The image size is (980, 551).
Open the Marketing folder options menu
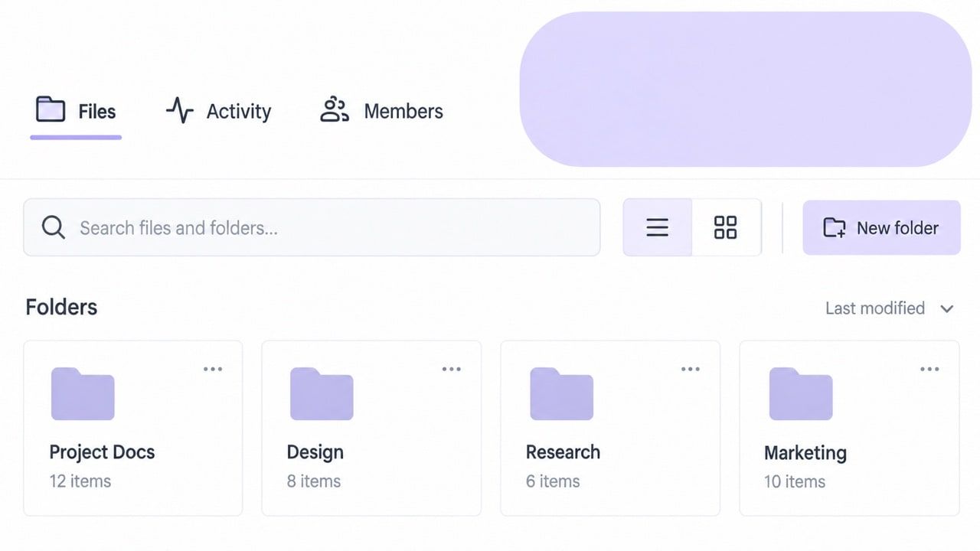[x=929, y=369]
